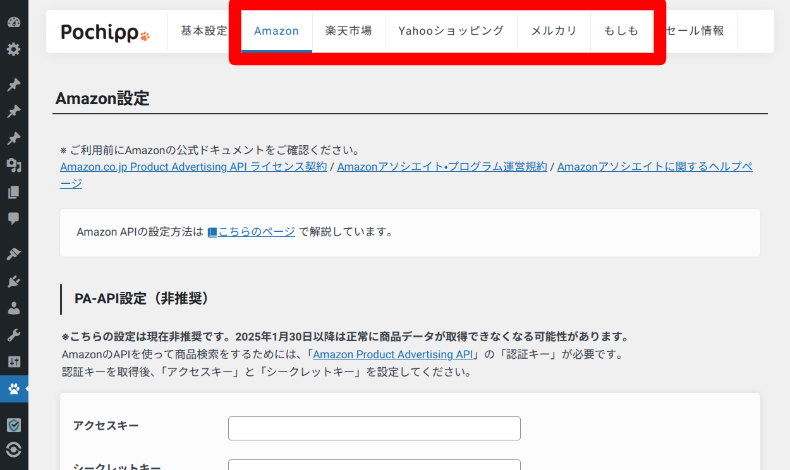Open the middle pushpin sidebar icon
This screenshot has height=470, width=790.
coord(14,111)
